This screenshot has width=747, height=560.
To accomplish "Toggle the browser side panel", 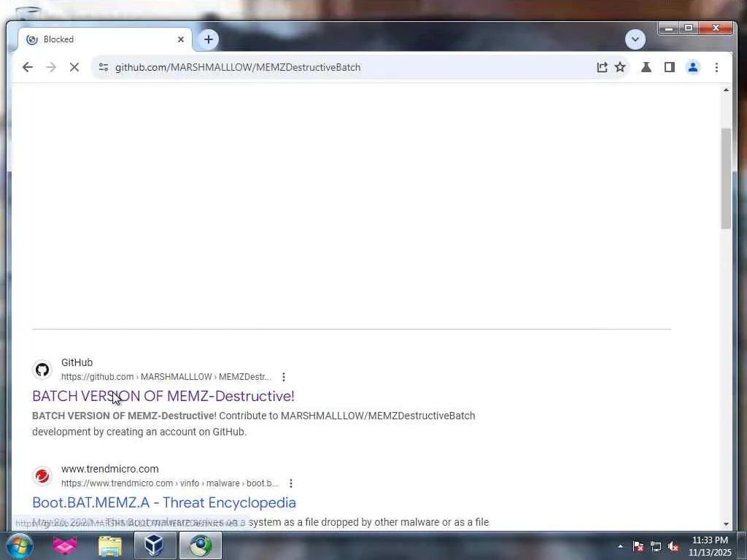I will coord(670,67).
